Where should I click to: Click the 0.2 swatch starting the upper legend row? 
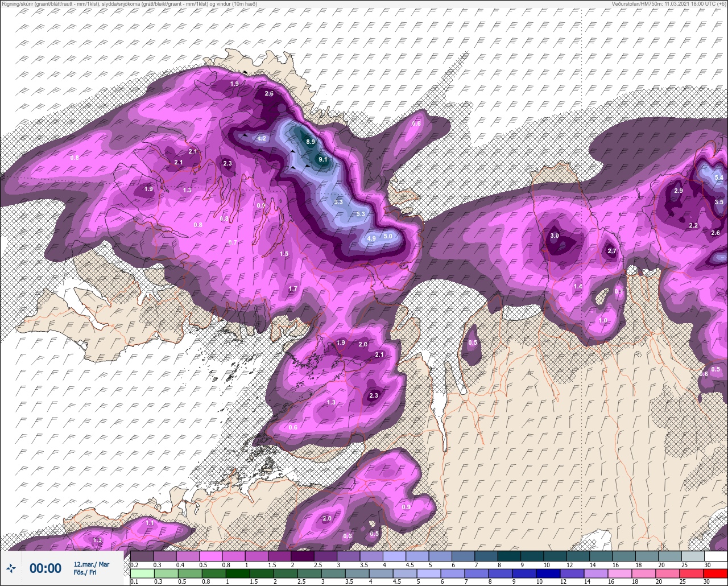(142, 556)
